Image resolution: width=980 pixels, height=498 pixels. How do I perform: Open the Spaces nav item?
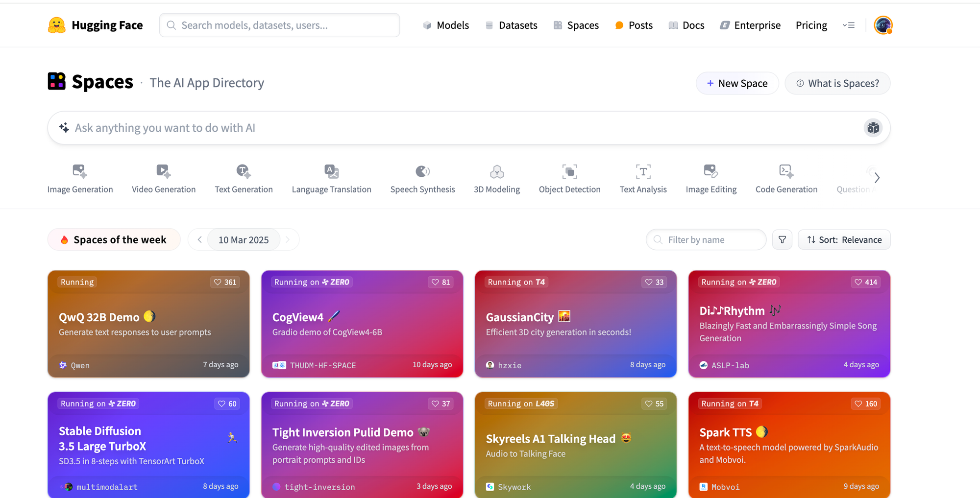click(x=576, y=25)
